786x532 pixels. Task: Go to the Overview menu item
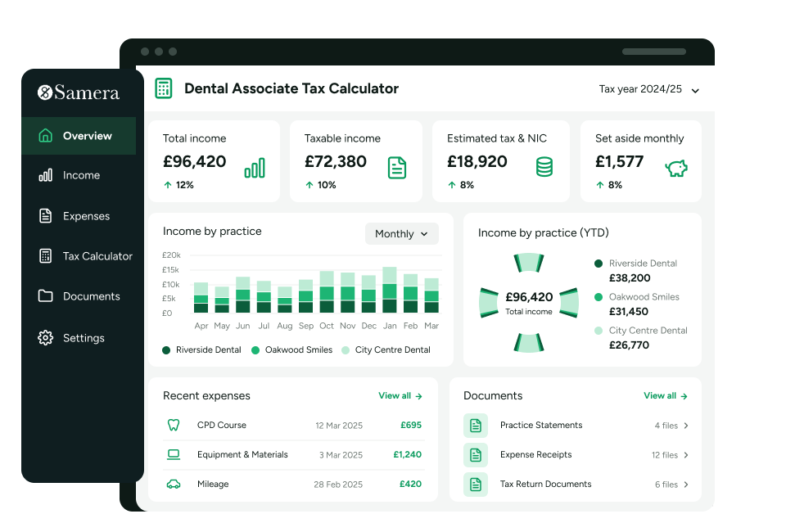click(x=79, y=136)
